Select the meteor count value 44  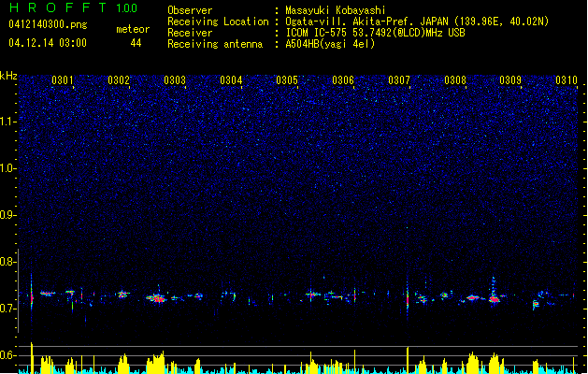coord(136,43)
